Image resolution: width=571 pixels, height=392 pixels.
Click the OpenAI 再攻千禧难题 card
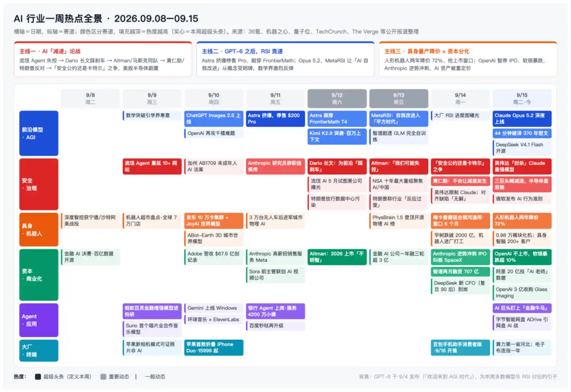tap(214, 133)
